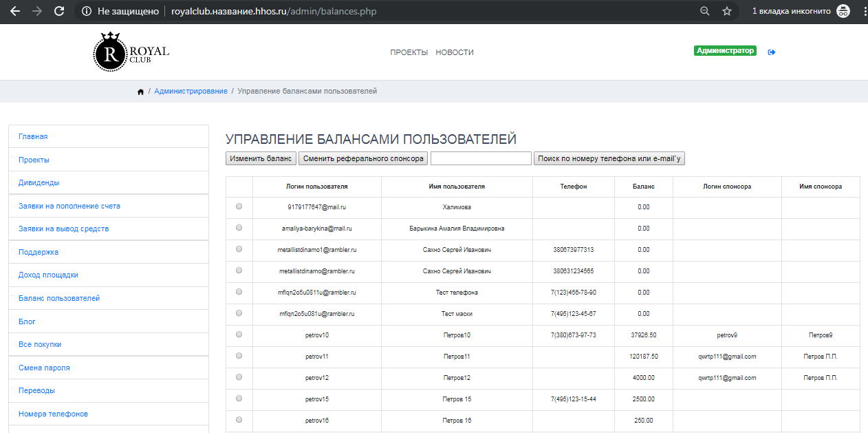Click Изменить баланс button
The width and height of the screenshot is (868, 433).
pyautogui.click(x=261, y=158)
